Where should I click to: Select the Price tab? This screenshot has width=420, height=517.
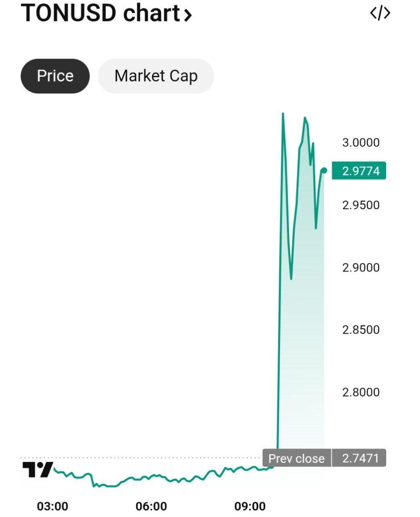point(55,76)
